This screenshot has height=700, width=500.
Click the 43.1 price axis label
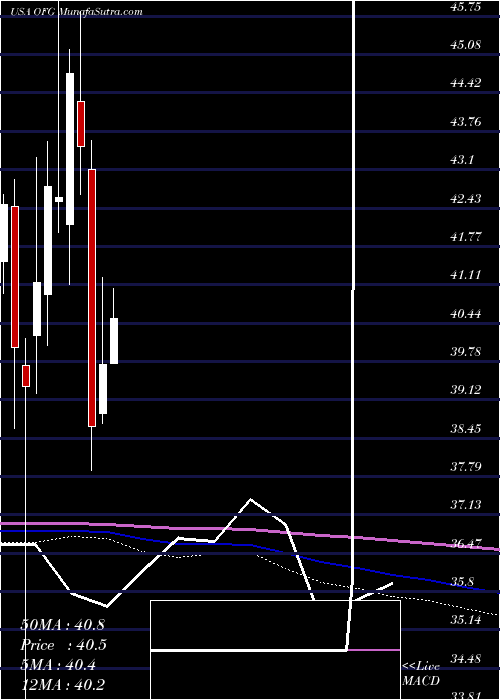coord(463,160)
